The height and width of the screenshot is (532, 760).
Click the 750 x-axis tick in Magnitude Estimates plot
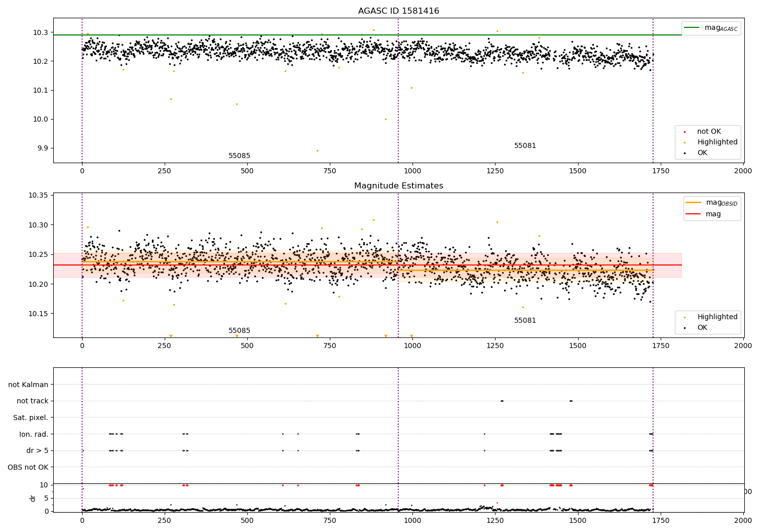click(330, 346)
